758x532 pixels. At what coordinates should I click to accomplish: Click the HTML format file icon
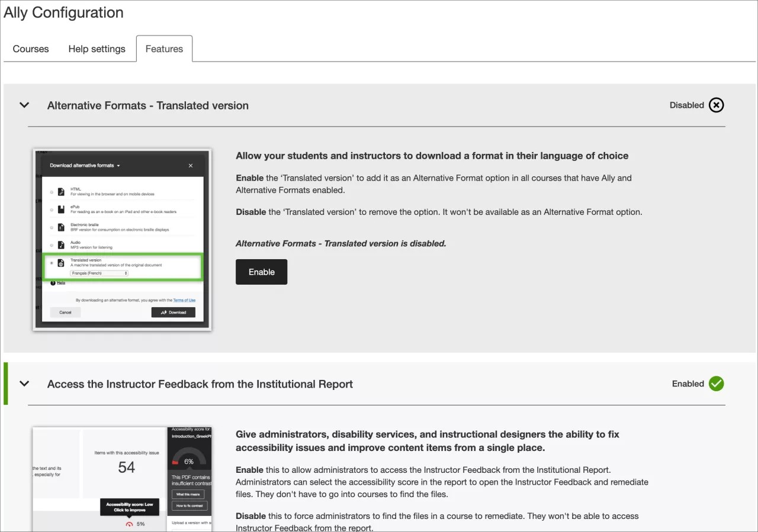click(x=61, y=192)
